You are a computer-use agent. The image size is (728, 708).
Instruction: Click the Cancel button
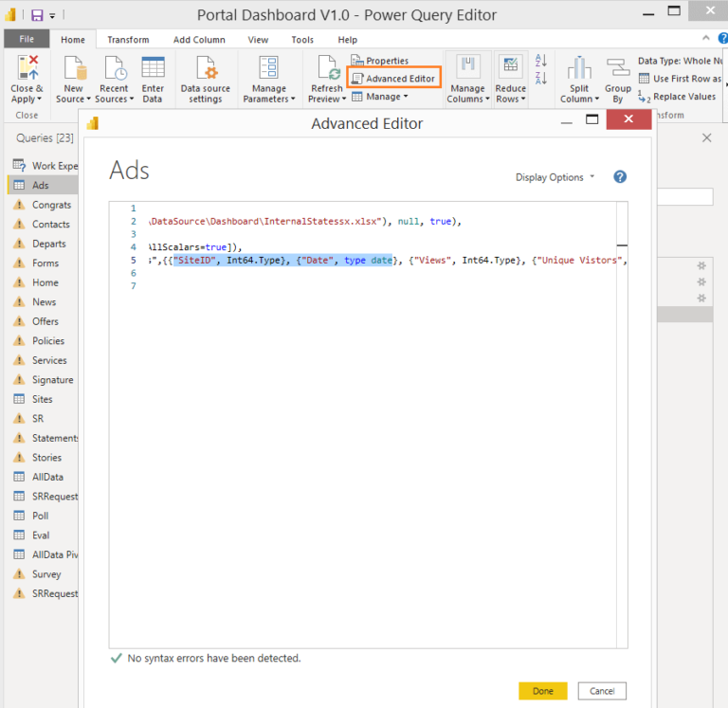[602, 691]
